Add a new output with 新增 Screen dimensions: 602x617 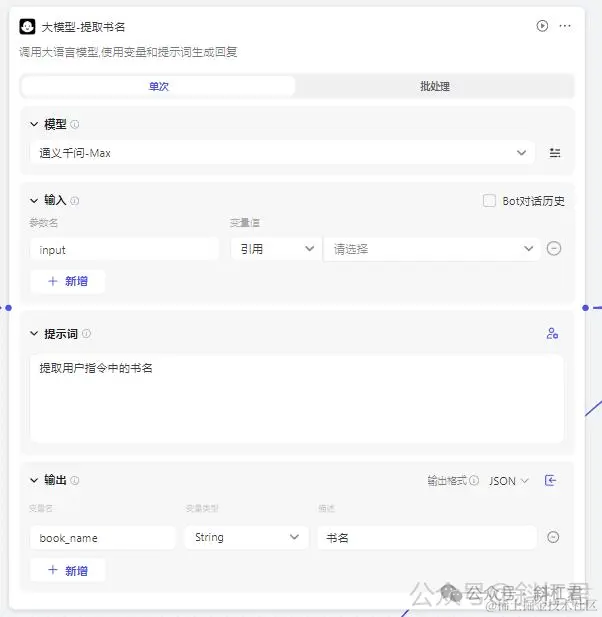[68, 571]
